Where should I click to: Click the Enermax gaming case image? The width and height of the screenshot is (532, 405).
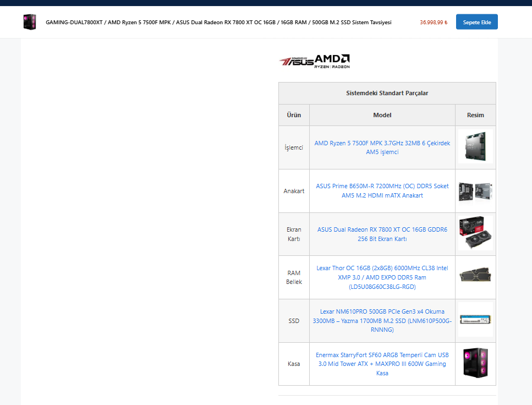tap(475, 363)
